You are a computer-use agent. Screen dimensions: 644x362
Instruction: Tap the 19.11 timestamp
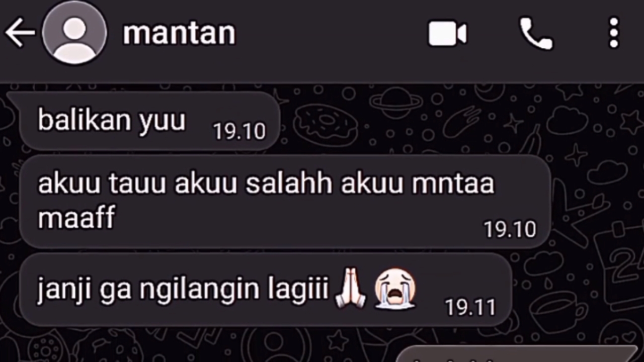(x=470, y=307)
